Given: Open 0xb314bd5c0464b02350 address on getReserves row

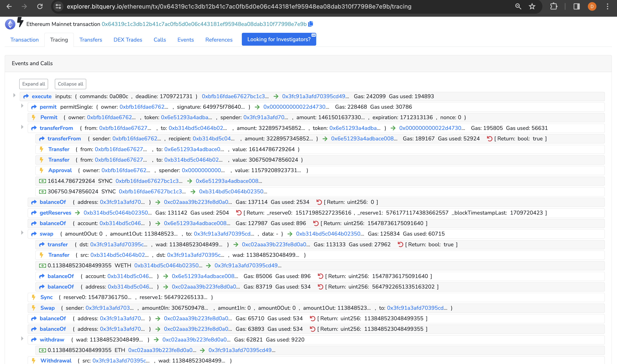Looking at the screenshot, I should 118,213.
